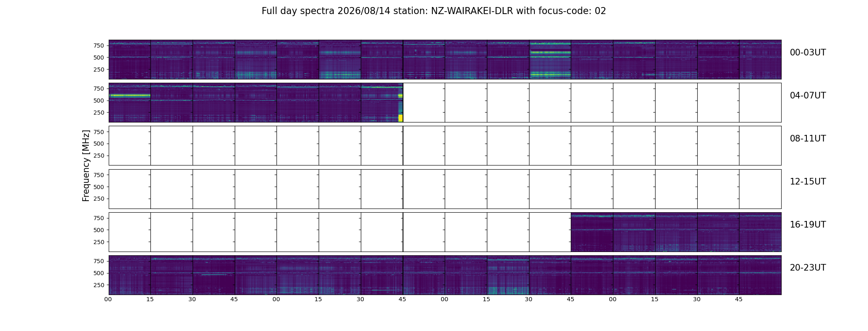This screenshot has width=868, height=331.
Task: Click the first data segment in 16-19UT row
Action: [x=592, y=232]
